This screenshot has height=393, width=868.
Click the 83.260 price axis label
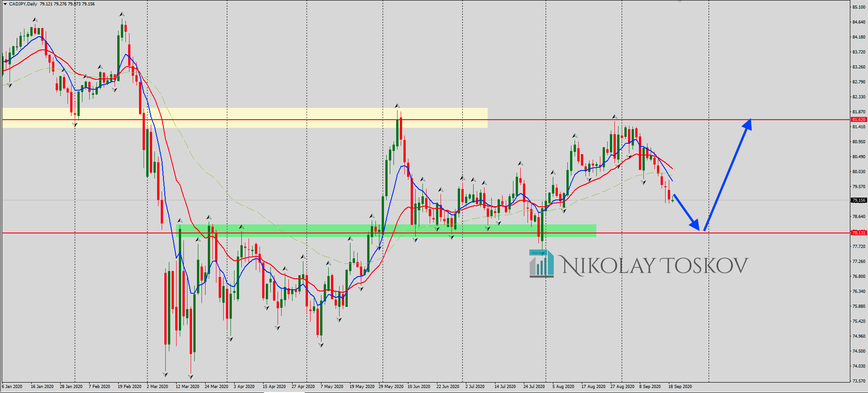point(858,67)
